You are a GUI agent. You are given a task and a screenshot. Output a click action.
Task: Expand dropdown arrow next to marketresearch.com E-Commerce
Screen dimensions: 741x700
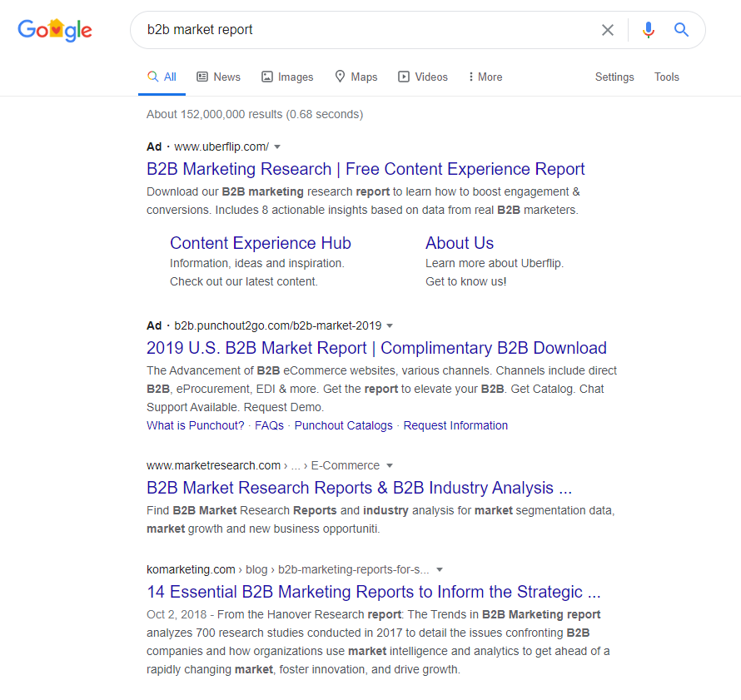390,466
